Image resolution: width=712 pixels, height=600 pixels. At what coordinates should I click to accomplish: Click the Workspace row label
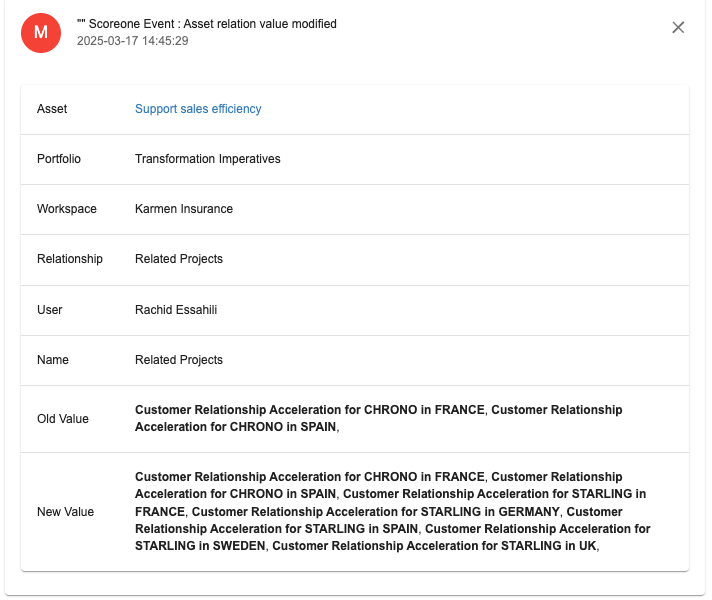point(67,209)
